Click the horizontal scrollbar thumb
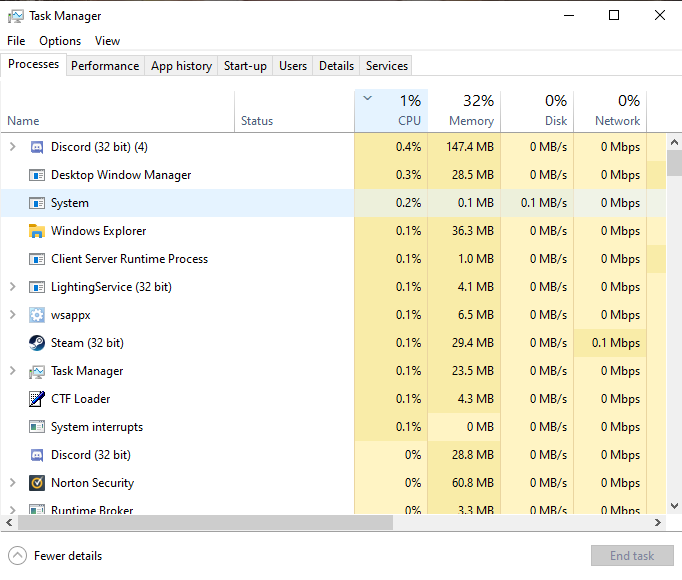This screenshot has height=580, width=682. pos(205,522)
